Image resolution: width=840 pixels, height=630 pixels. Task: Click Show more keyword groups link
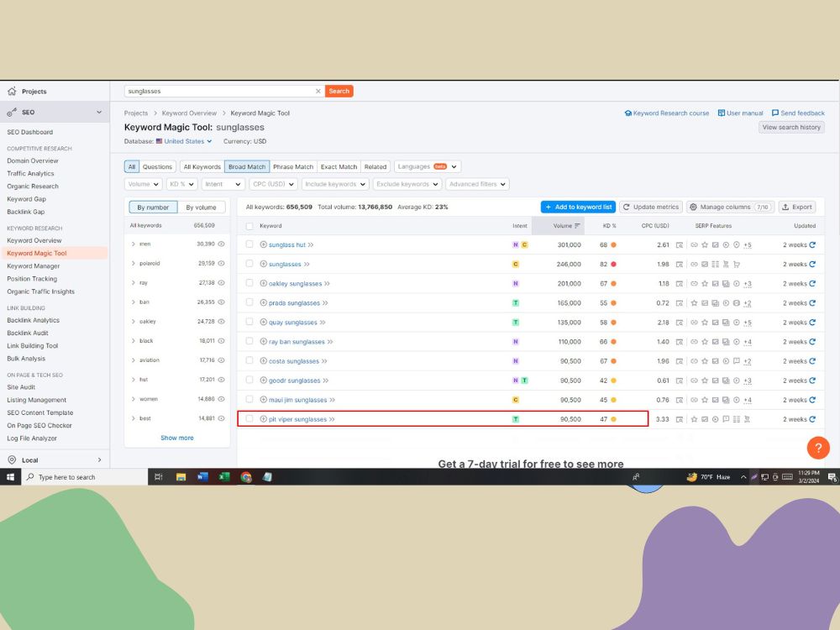(x=177, y=438)
